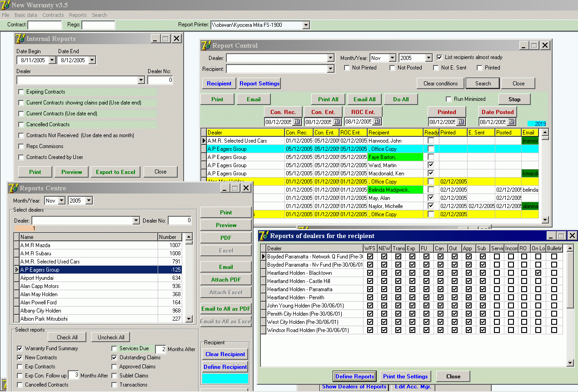Open calendar picker under Con. Rec. date
Image resolution: width=578 pixels, height=392 pixels.
tap(297, 122)
